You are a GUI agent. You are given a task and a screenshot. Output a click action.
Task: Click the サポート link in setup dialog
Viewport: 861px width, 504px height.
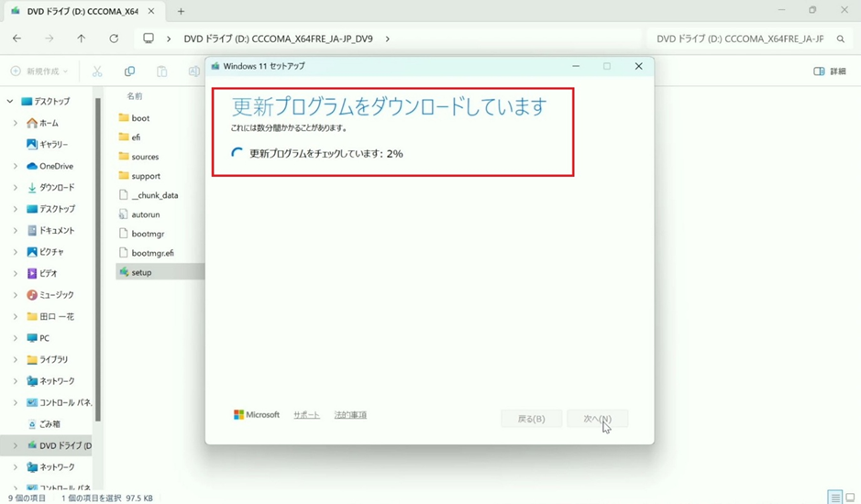pyautogui.click(x=306, y=415)
